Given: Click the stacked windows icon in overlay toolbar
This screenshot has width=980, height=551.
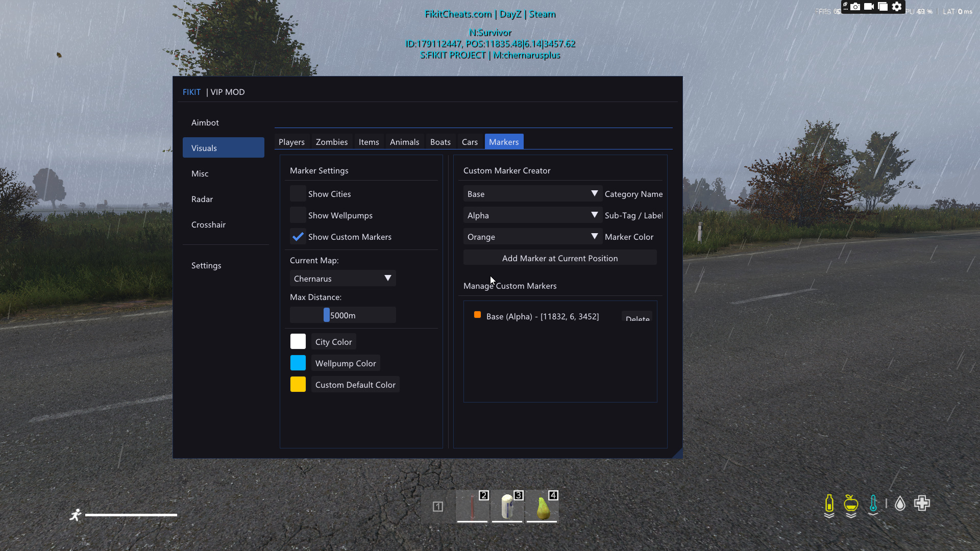Looking at the screenshot, I should tap(883, 7).
